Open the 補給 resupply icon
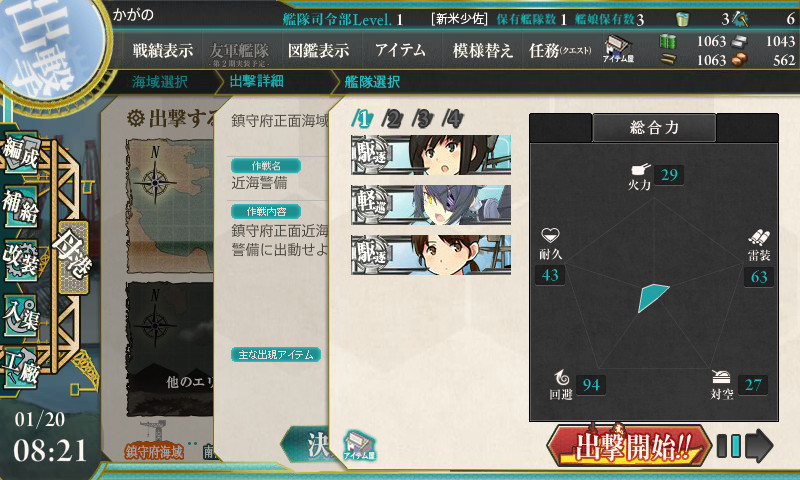Viewport: 800px width, 480px height. pos(20,206)
